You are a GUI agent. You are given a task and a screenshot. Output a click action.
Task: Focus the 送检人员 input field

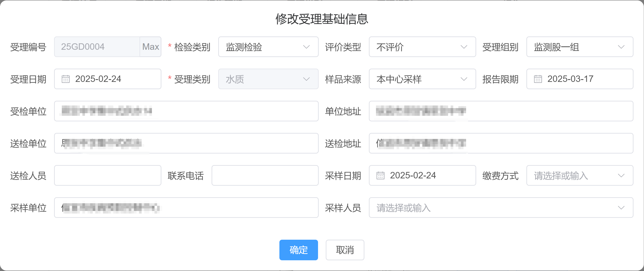108,175
